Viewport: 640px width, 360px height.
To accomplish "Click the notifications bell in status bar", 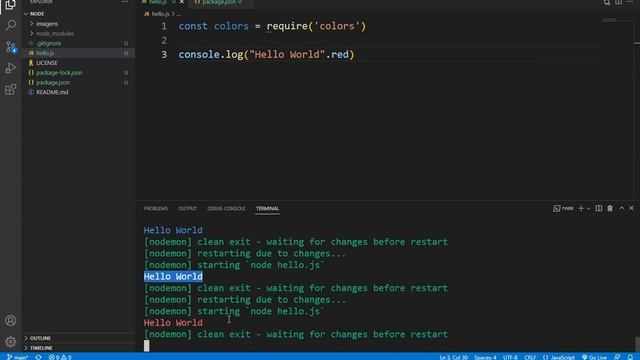I will [x=631, y=357].
